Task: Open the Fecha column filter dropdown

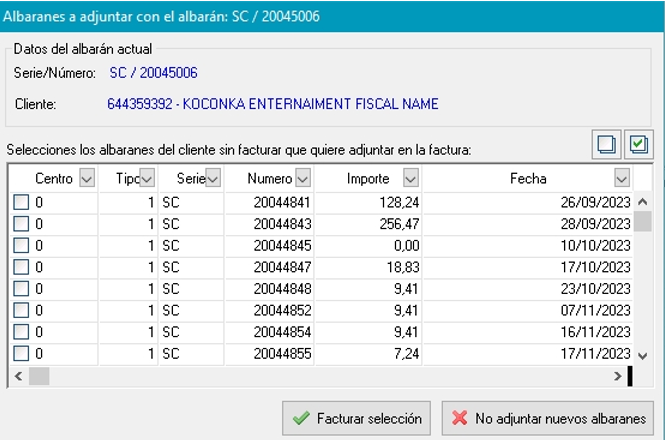Action: point(622,178)
